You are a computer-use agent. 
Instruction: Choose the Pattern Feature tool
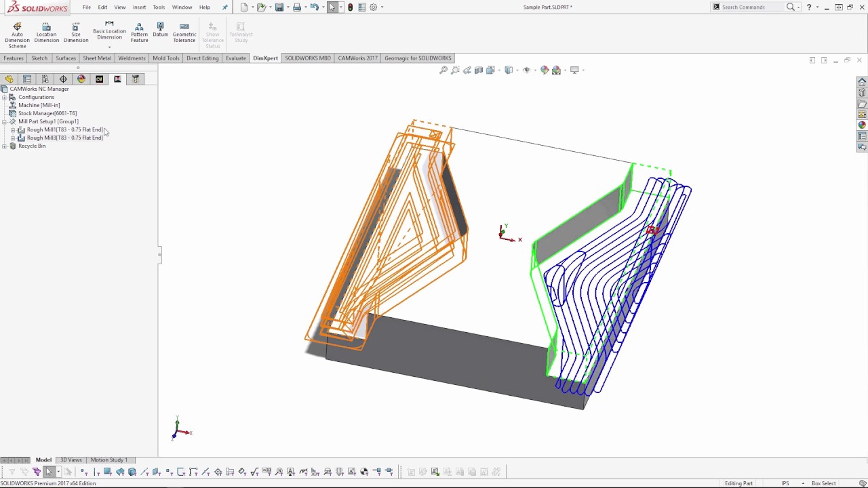pyautogui.click(x=139, y=33)
